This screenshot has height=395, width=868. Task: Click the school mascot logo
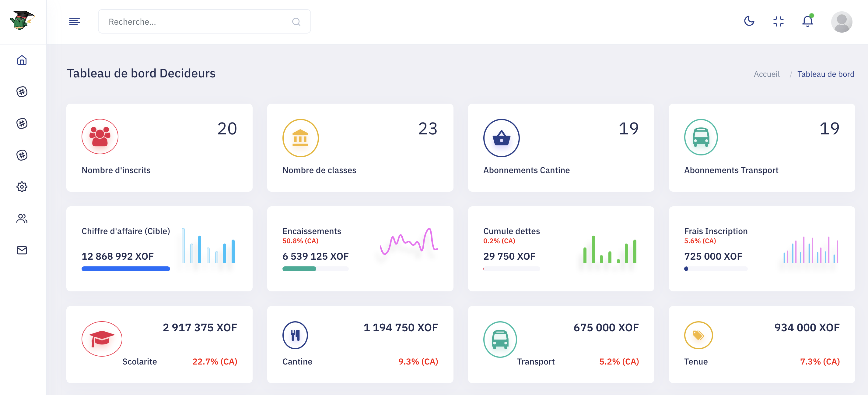[x=22, y=20]
